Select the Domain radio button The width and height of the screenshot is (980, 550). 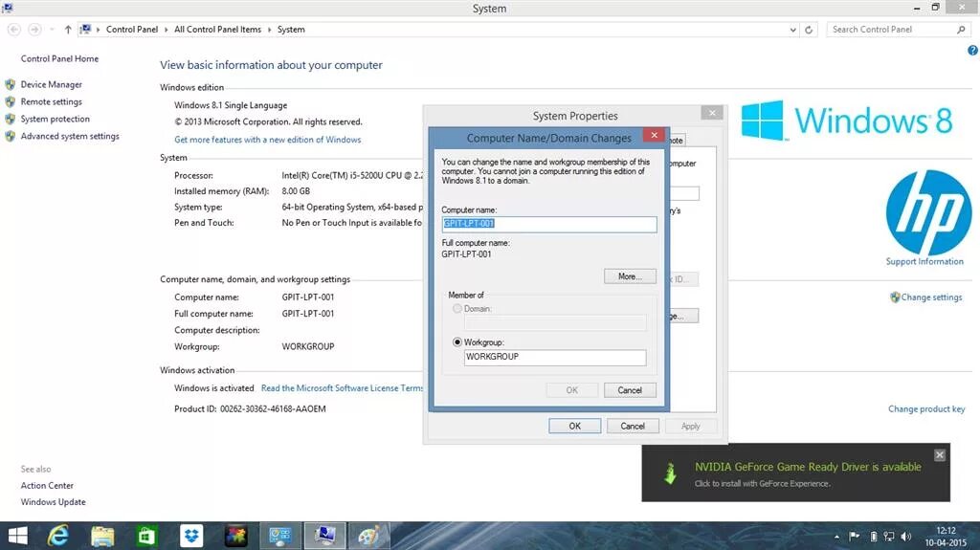pos(457,308)
